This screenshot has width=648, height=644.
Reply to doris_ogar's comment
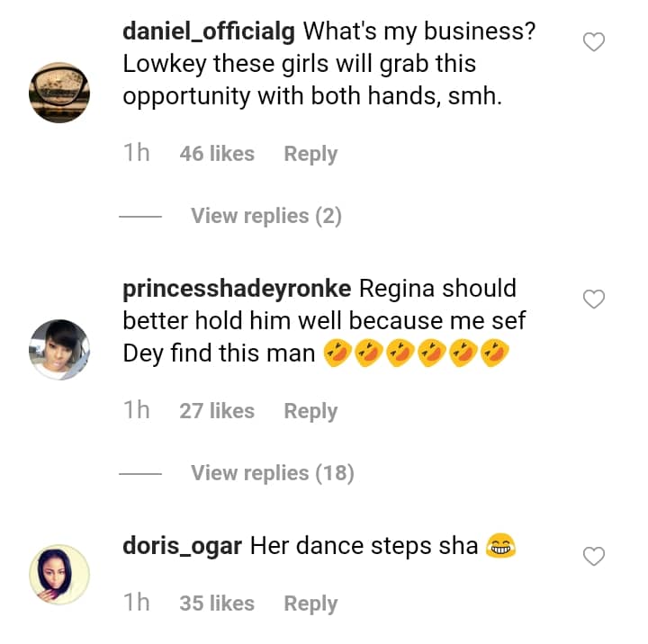310,604
